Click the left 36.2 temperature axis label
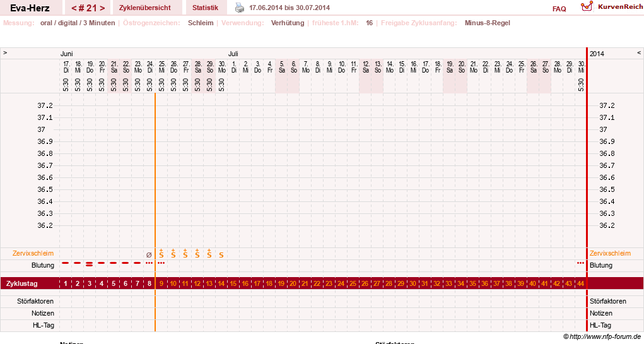This screenshot has width=644, height=344. tap(45, 225)
